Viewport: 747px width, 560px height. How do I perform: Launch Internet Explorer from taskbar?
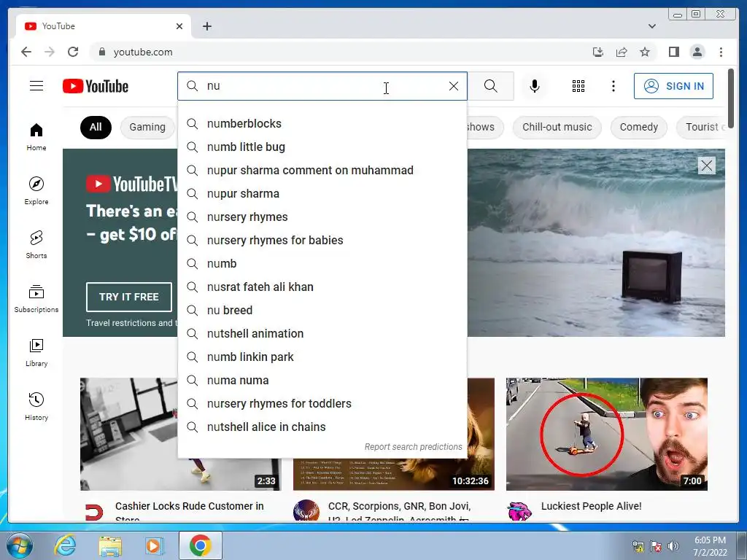tap(65, 545)
